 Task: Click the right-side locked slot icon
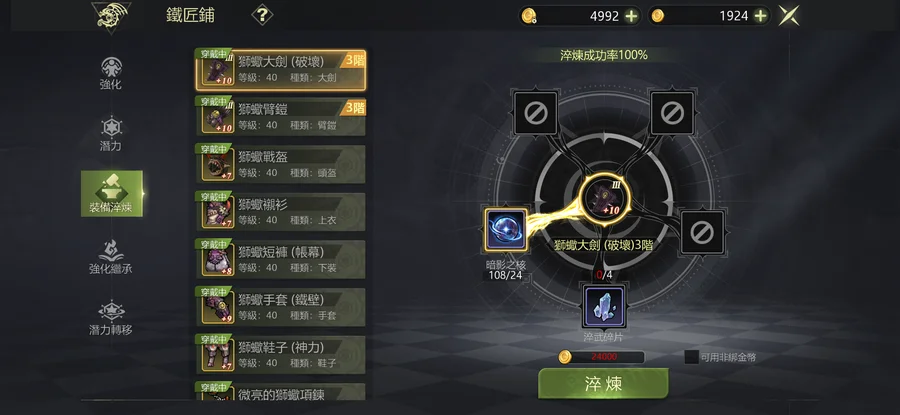703,232
